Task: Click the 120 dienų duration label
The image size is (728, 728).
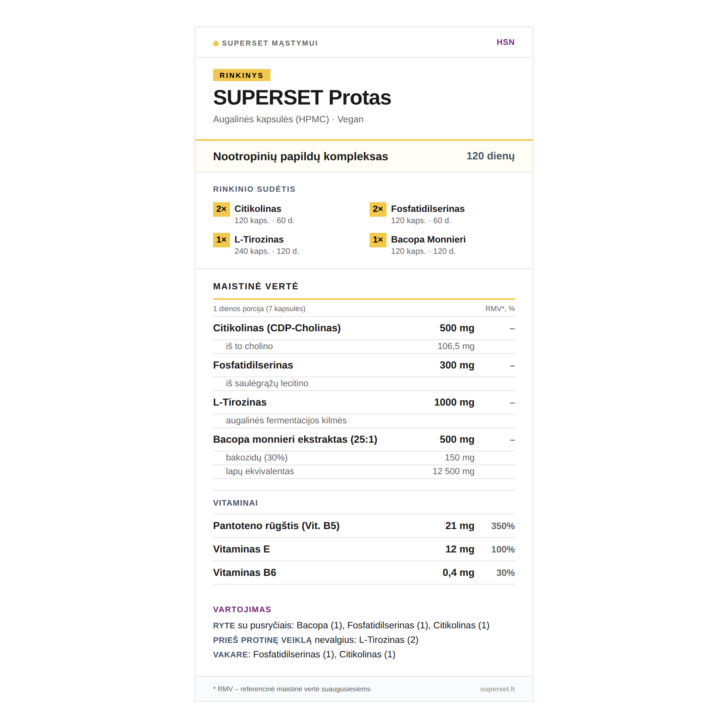Action: [490, 156]
